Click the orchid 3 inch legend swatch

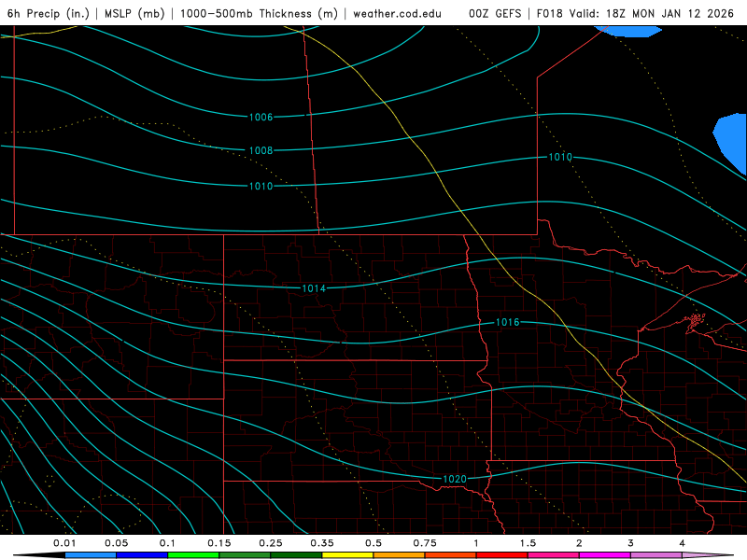tap(656, 555)
